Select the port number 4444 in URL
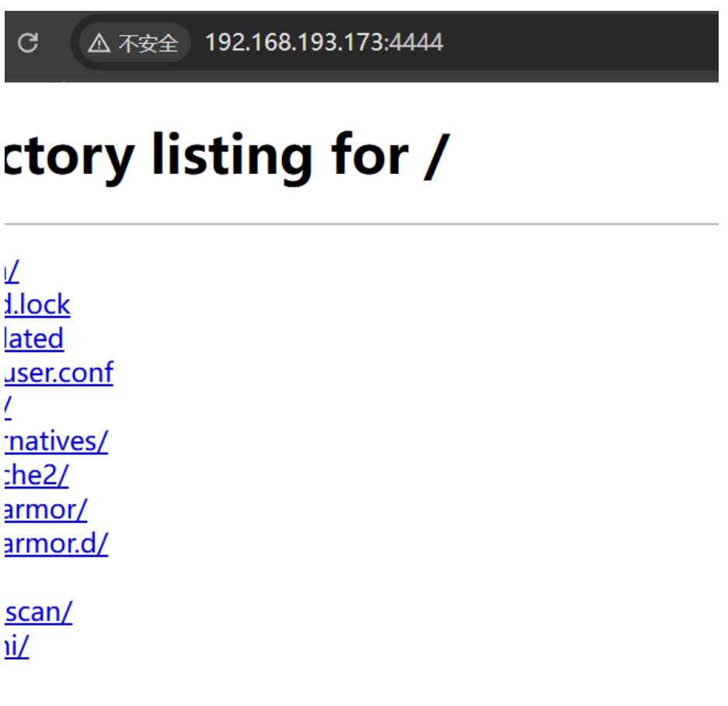The width and height of the screenshot is (728, 706). point(416,42)
